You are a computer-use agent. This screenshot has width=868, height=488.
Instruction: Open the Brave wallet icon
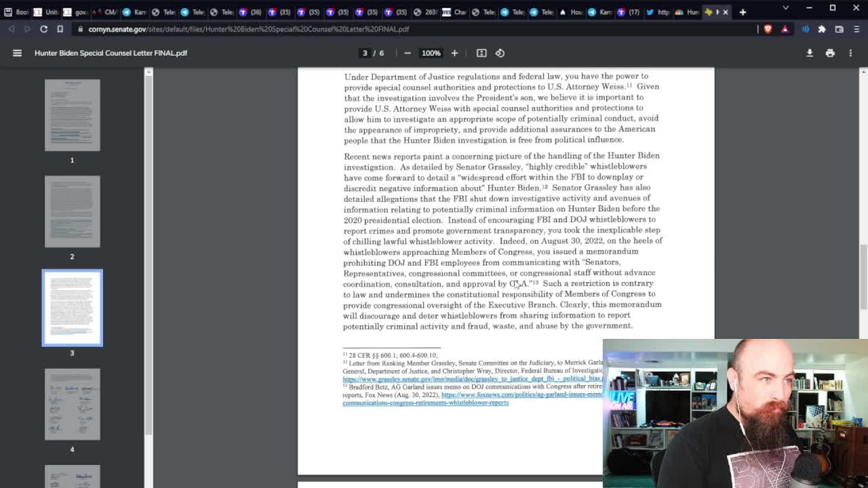point(839,29)
